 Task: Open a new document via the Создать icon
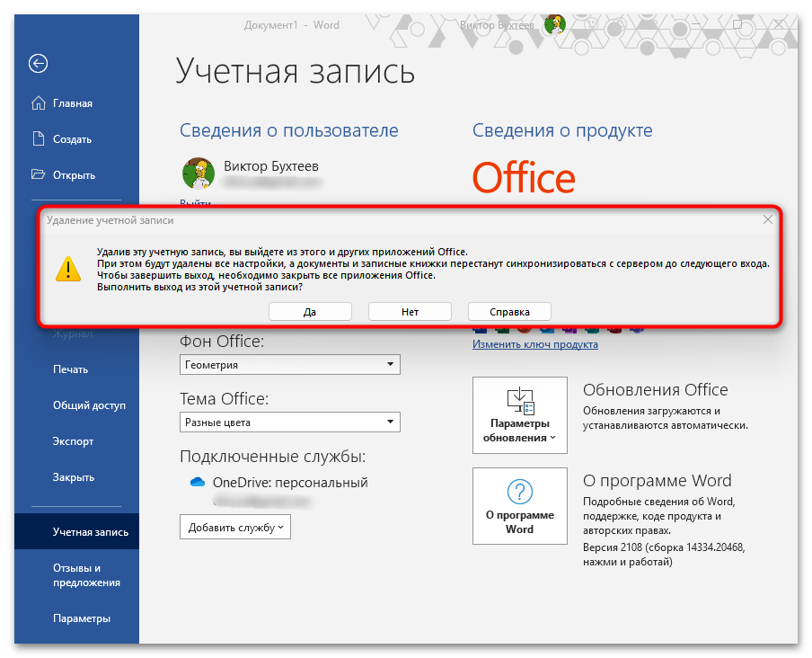point(40,138)
